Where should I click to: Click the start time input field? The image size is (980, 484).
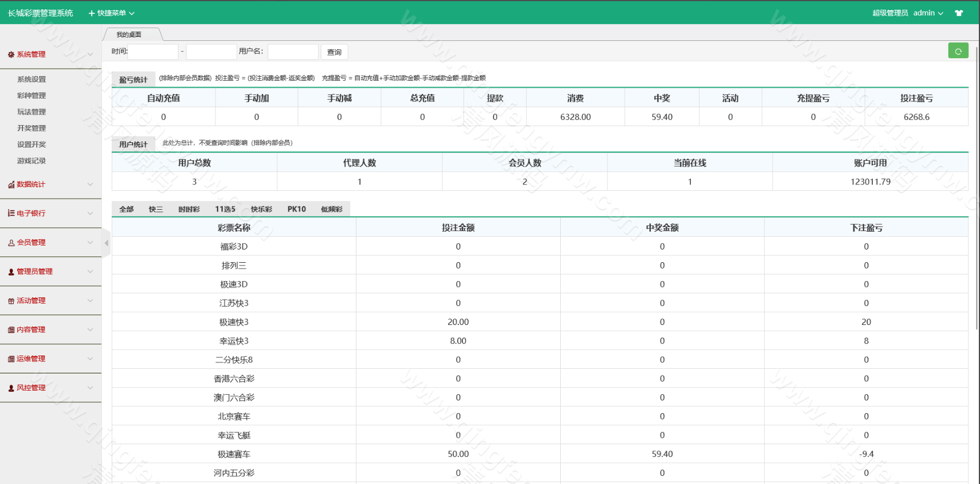153,52
